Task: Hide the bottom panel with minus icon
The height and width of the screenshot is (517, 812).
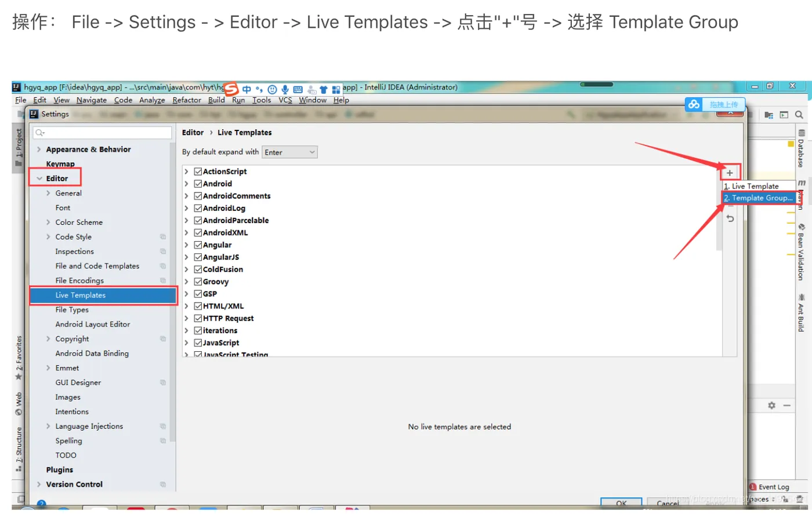Action: tap(787, 405)
